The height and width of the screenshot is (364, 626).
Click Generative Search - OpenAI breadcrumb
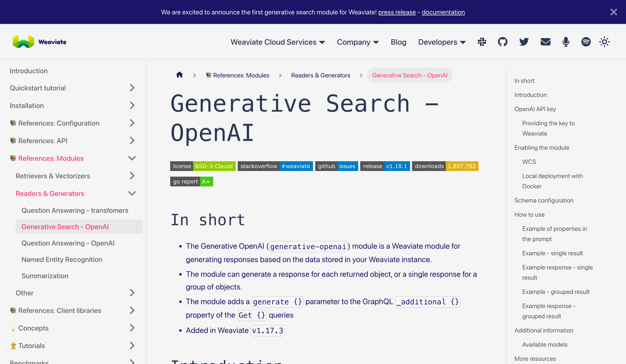pos(410,75)
